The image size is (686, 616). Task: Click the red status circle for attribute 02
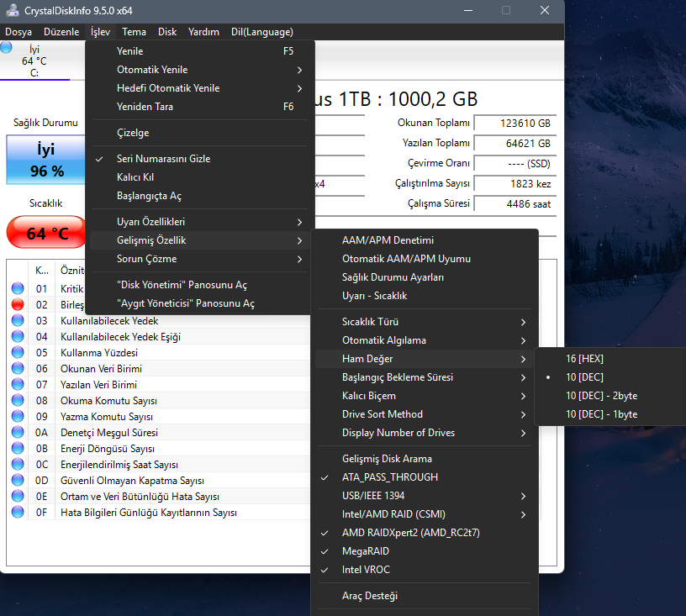[x=18, y=304]
